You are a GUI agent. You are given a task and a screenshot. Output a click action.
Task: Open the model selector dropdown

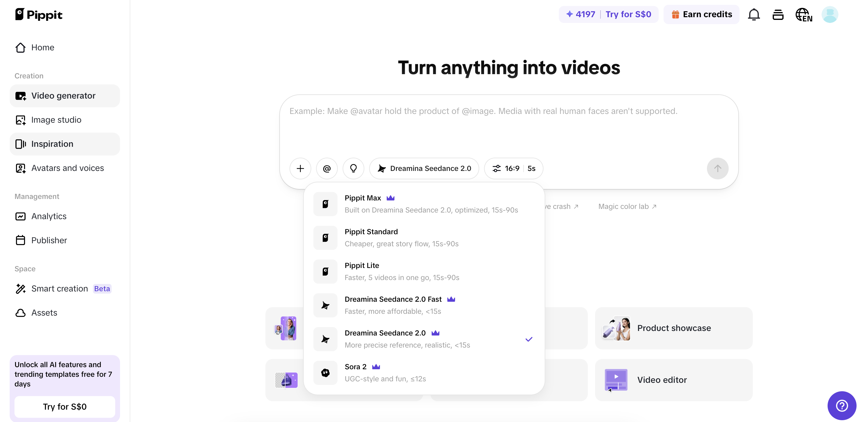click(424, 168)
